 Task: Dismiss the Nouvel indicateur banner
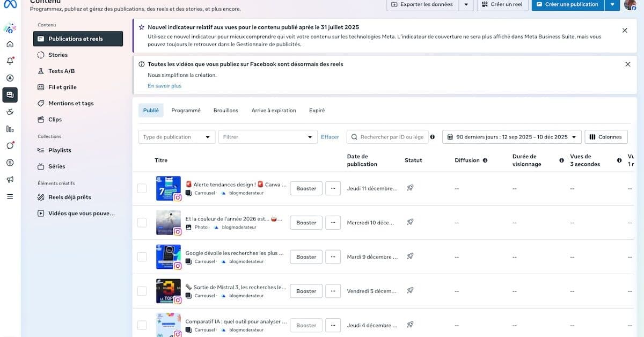pos(625,31)
